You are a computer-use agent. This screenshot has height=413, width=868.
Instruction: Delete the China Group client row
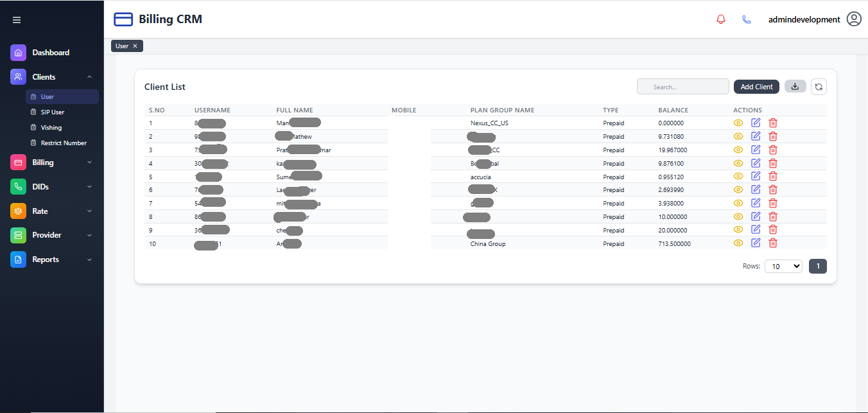(x=773, y=243)
